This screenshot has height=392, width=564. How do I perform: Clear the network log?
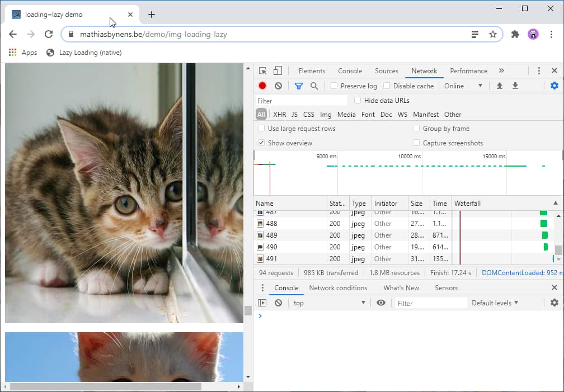point(278,86)
